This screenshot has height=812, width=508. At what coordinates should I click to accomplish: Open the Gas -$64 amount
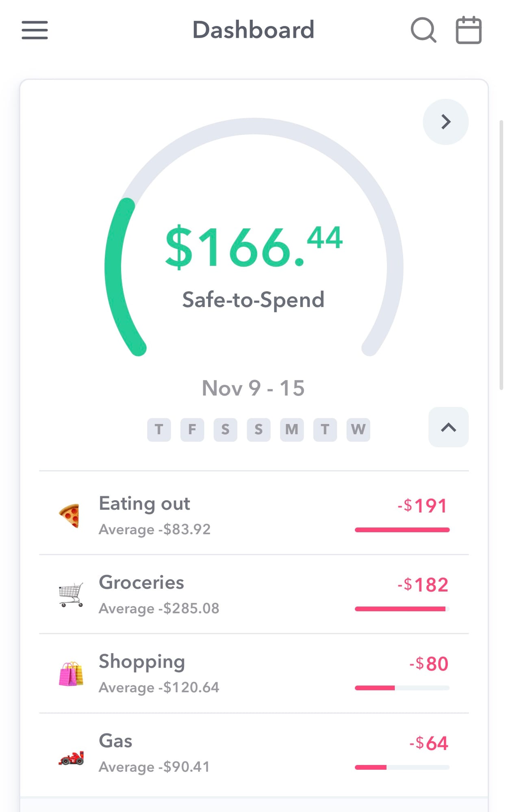(429, 743)
